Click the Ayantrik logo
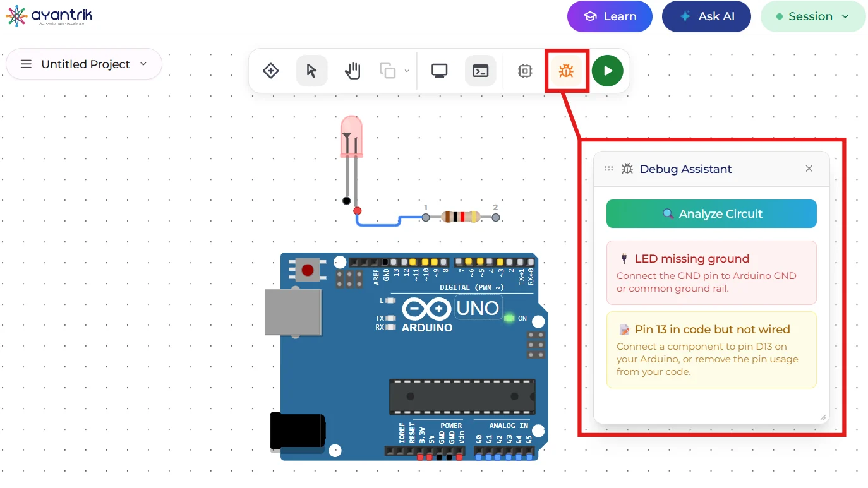This screenshot has height=488, width=868. click(x=49, y=16)
